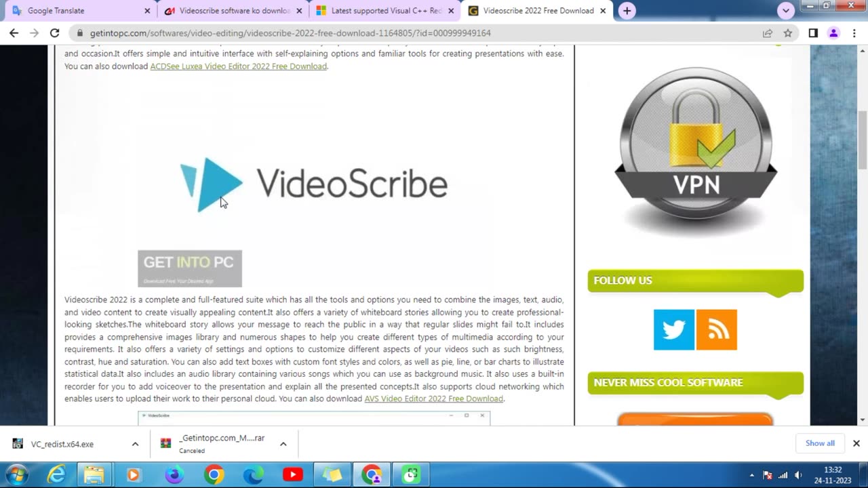Click the canceled Getintopc rar download

214,444
